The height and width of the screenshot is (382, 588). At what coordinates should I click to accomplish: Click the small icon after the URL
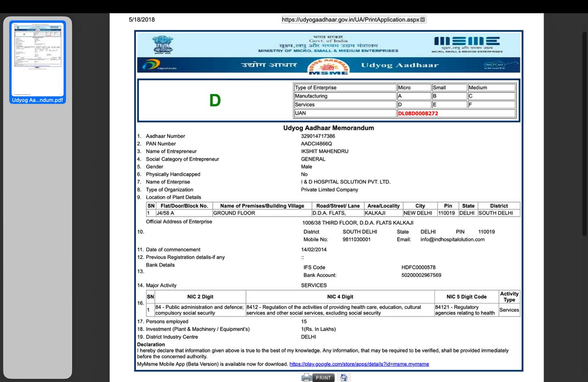tap(423, 20)
